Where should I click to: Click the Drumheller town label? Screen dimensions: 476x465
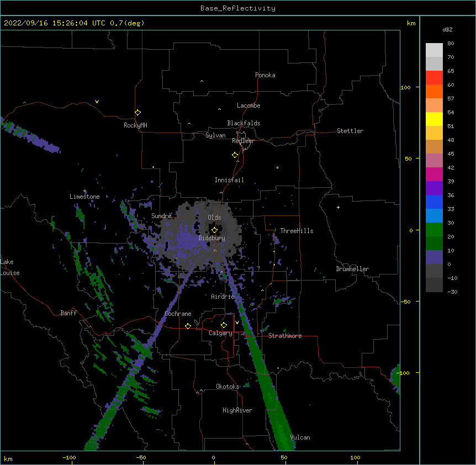point(352,269)
